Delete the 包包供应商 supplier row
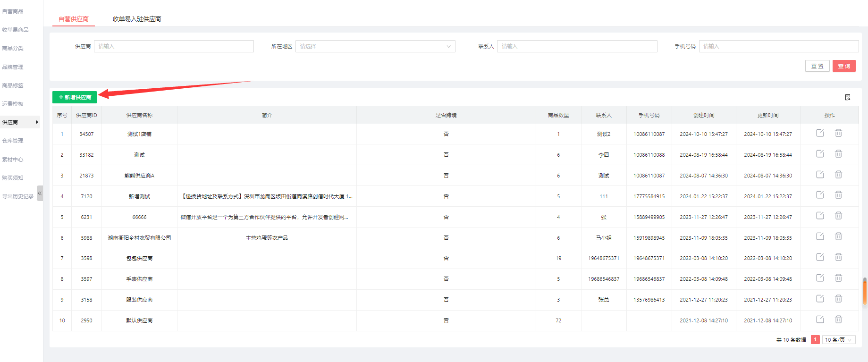 [x=838, y=257]
